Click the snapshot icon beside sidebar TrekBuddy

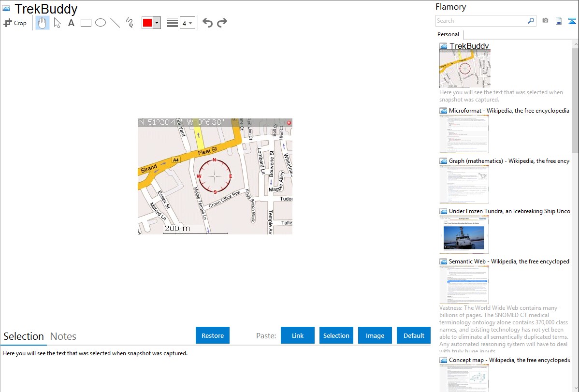coord(444,46)
